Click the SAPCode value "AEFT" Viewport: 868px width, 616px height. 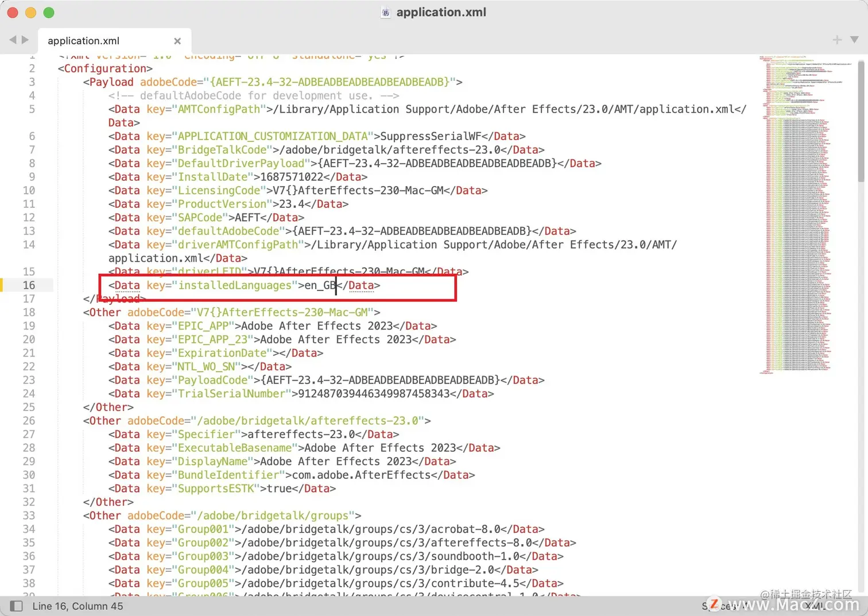tap(247, 218)
